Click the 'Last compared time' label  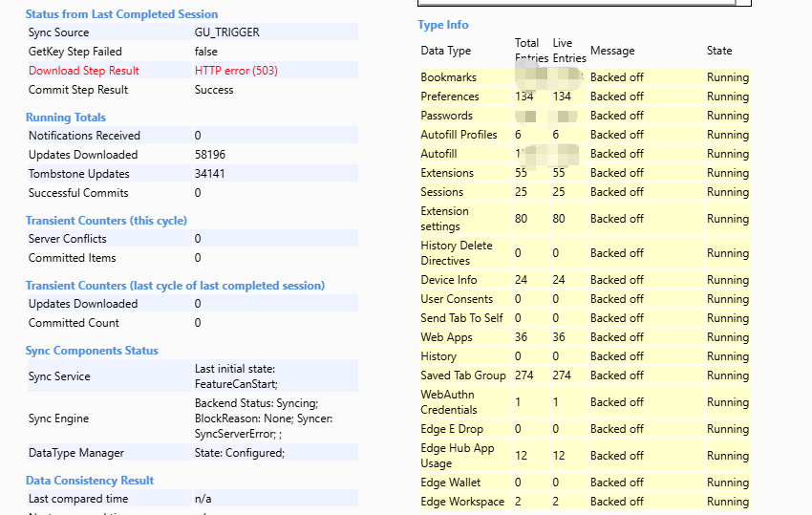78,499
